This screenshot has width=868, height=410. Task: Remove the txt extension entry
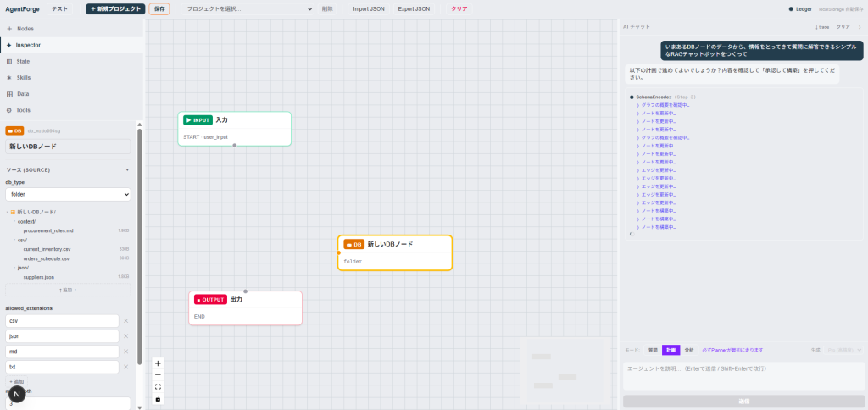(125, 367)
